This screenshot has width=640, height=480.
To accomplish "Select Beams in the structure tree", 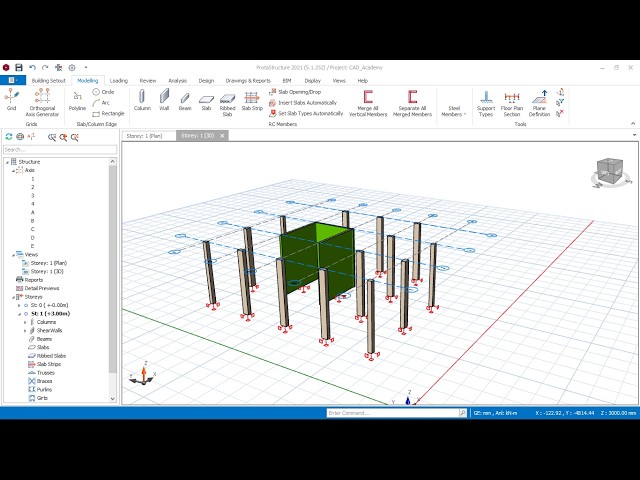I will [44, 339].
